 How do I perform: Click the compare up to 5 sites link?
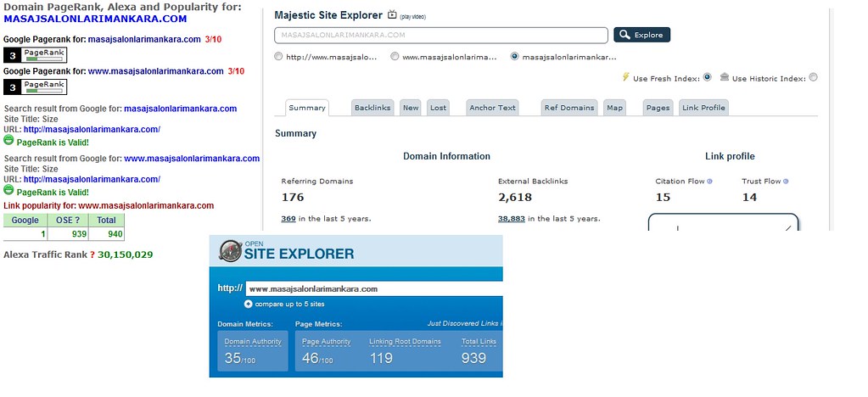click(x=289, y=304)
